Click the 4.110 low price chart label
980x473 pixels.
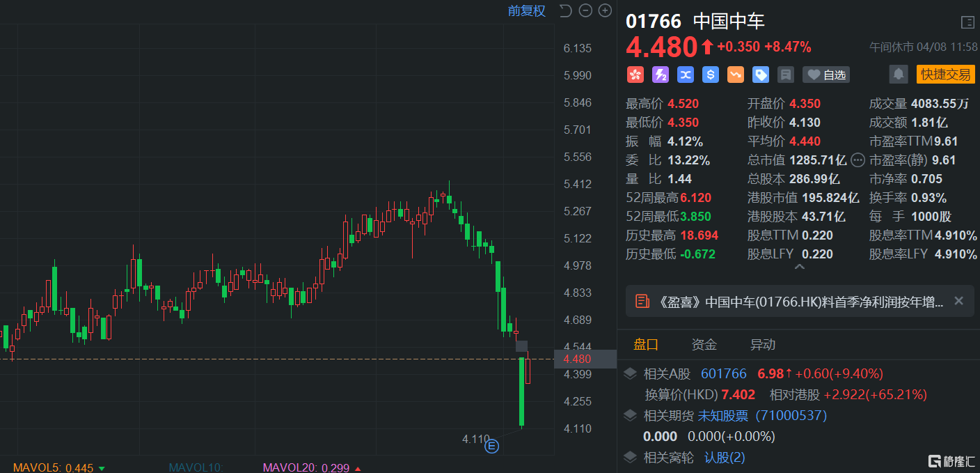(476, 439)
